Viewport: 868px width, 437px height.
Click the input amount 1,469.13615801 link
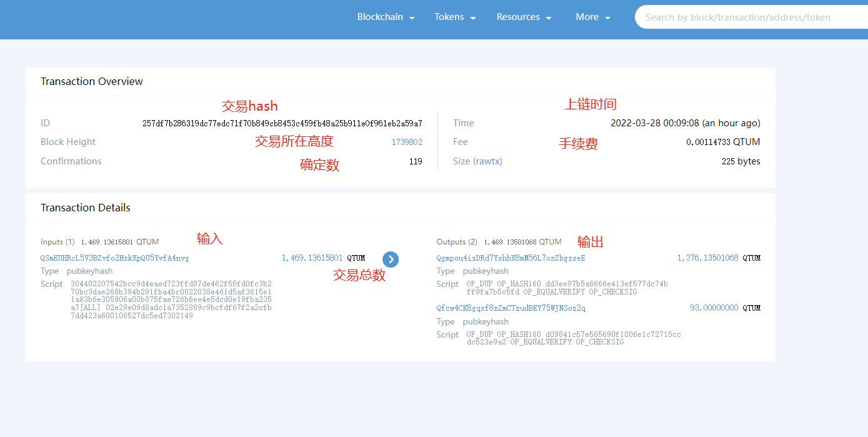point(312,258)
